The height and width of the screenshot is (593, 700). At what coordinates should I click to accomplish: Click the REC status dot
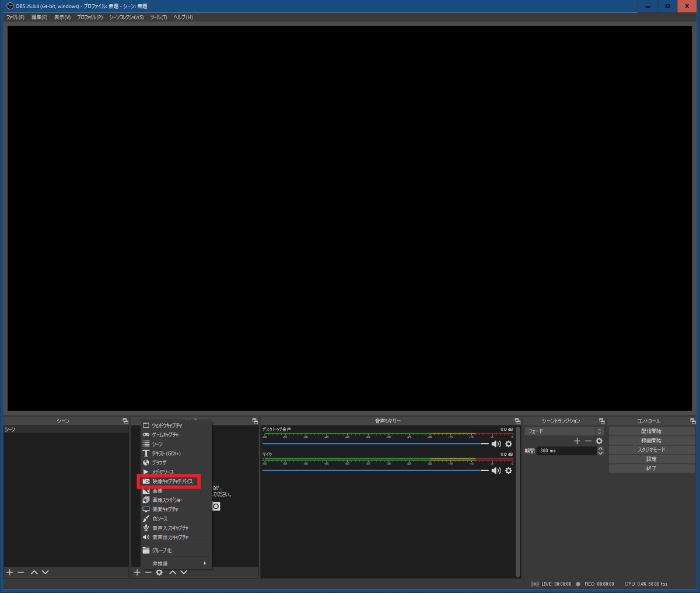click(x=578, y=584)
